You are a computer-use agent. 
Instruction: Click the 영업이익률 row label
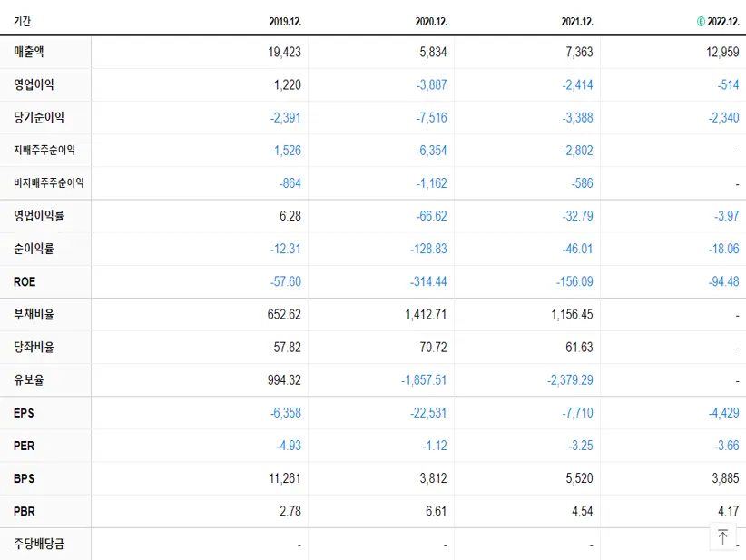pos(38,215)
